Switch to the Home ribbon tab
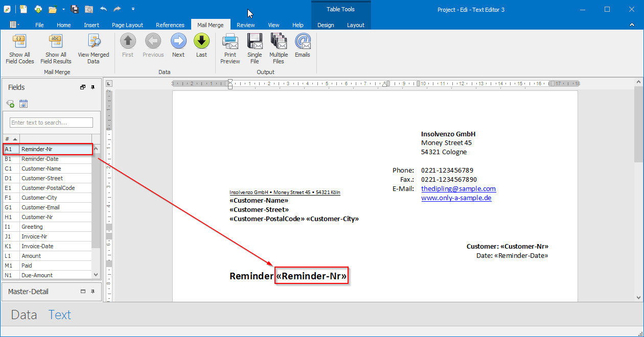The width and height of the screenshot is (644, 337). click(x=64, y=25)
